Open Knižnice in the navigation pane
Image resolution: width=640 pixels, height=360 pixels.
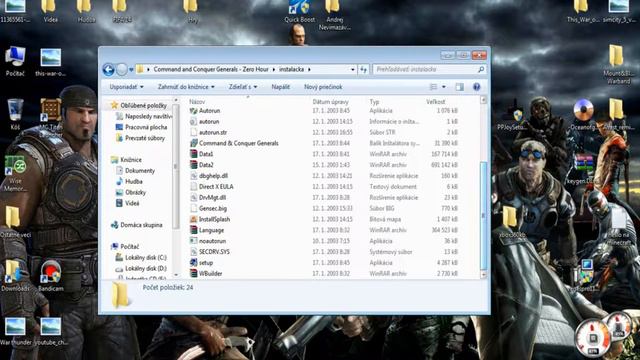[x=131, y=160]
